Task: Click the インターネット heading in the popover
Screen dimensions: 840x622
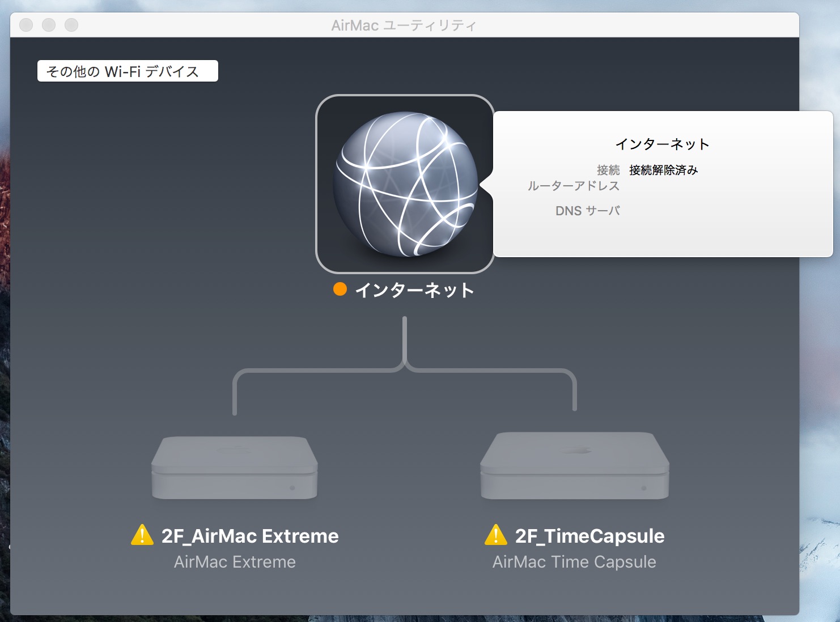Action: pos(663,144)
